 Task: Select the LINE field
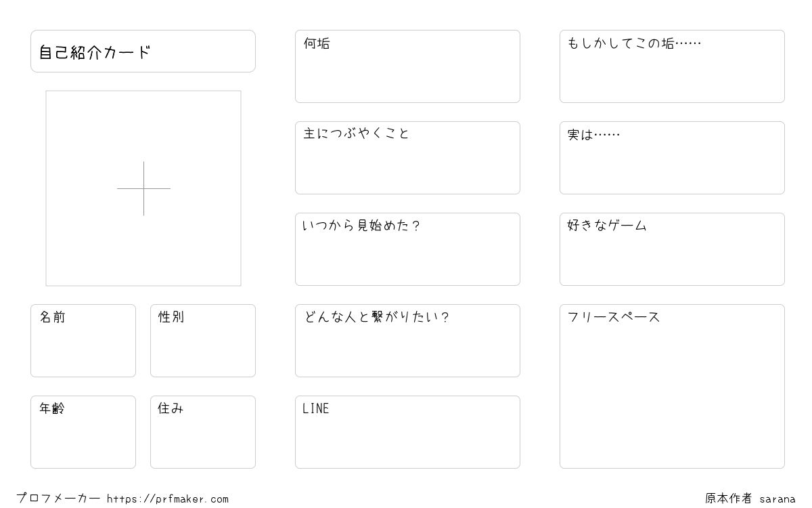click(x=407, y=432)
